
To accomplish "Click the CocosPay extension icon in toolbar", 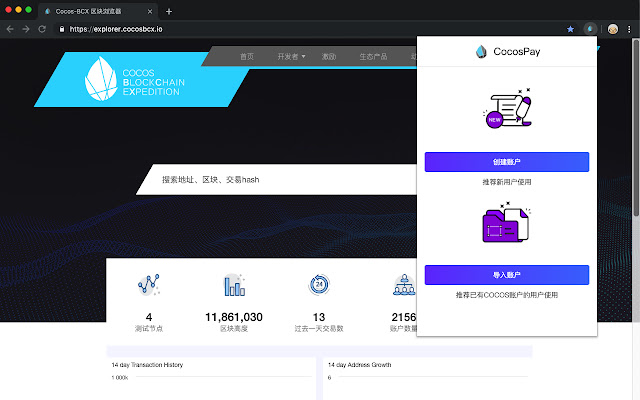I will pyautogui.click(x=590, y=29).
